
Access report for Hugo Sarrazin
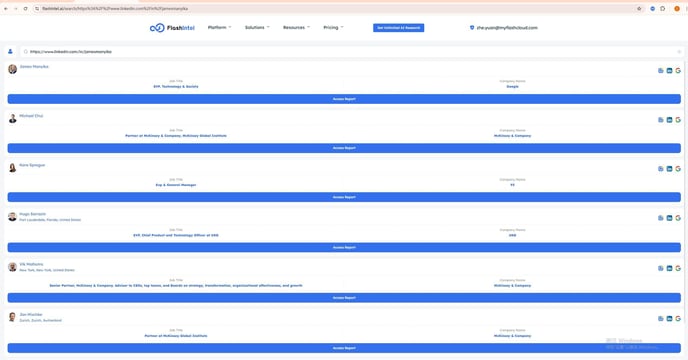click(x=344, y=247)
